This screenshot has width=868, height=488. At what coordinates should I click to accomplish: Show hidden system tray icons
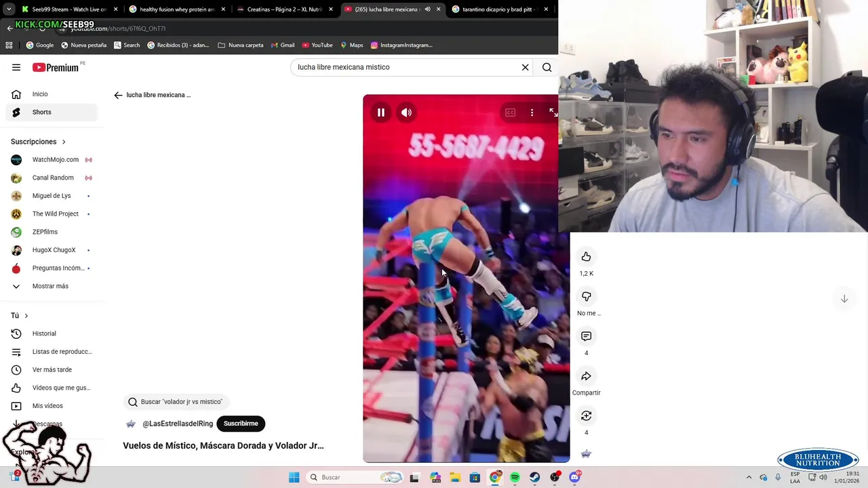(749, 477)
